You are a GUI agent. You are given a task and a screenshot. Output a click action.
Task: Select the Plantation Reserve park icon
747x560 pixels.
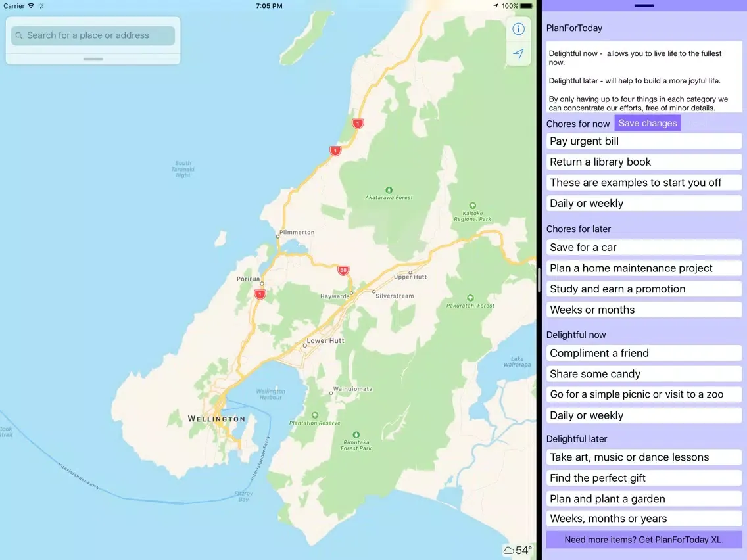314,415
